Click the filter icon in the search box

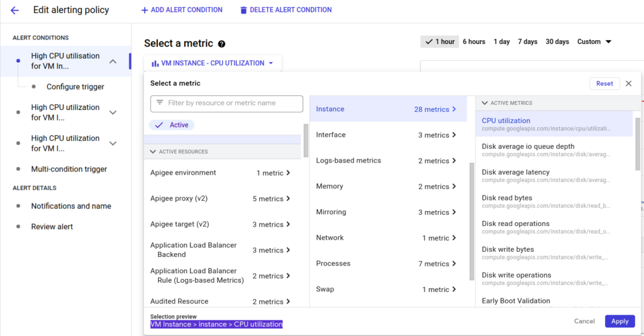coord(160,103)
